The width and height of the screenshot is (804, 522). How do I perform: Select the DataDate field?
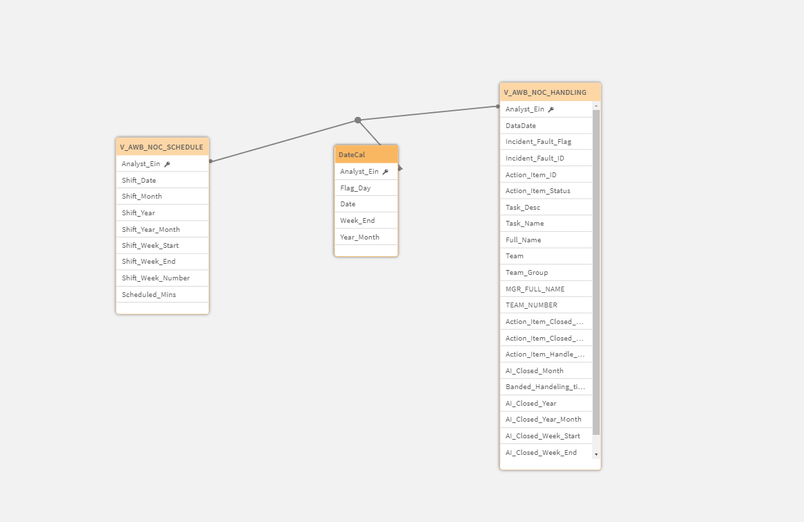546,126
